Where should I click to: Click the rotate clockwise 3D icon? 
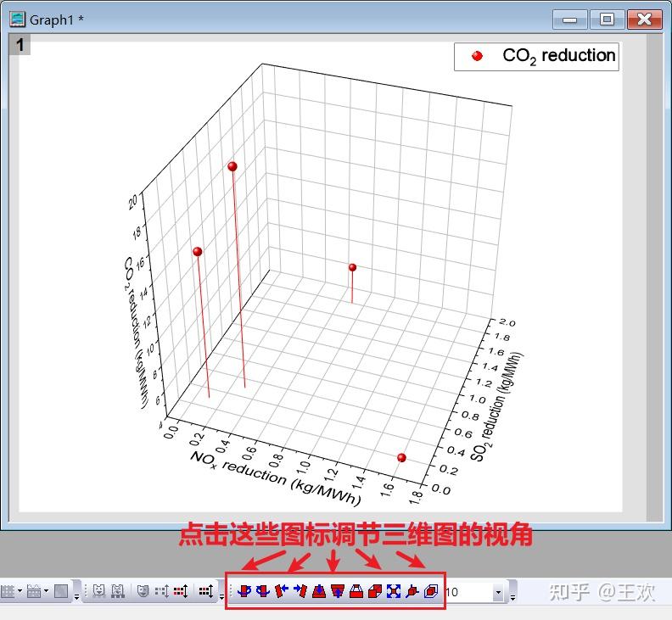coord(263,591)
